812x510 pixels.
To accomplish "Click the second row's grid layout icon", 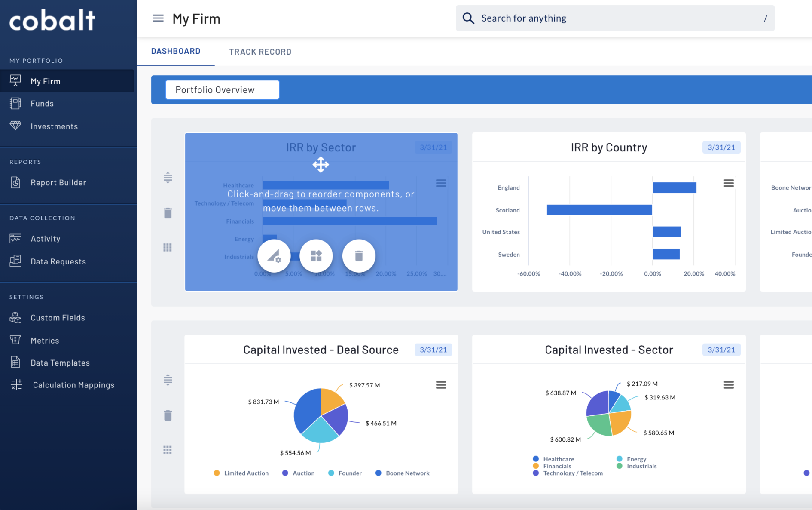I will 168,450.
